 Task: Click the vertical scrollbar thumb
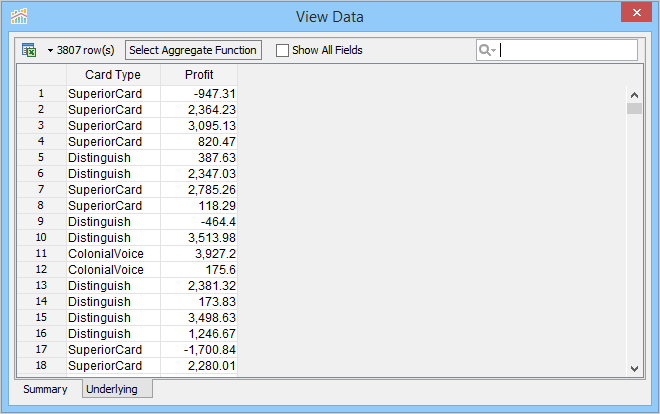pos(634,109)
